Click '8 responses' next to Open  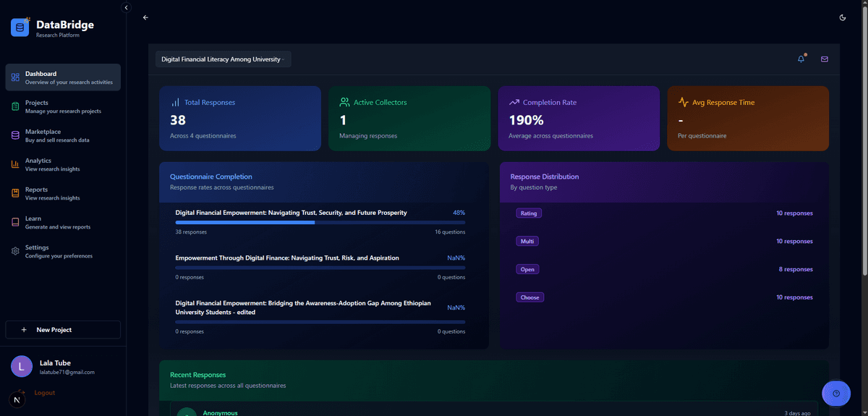[796, 269]
